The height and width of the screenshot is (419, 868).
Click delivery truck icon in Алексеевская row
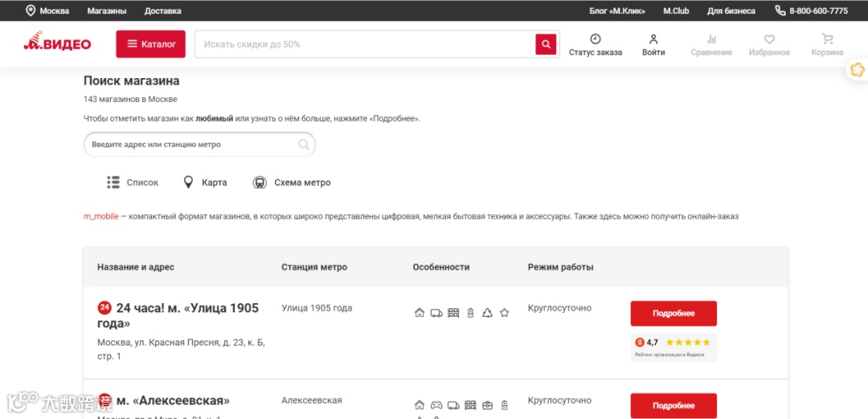click(453, 405)
